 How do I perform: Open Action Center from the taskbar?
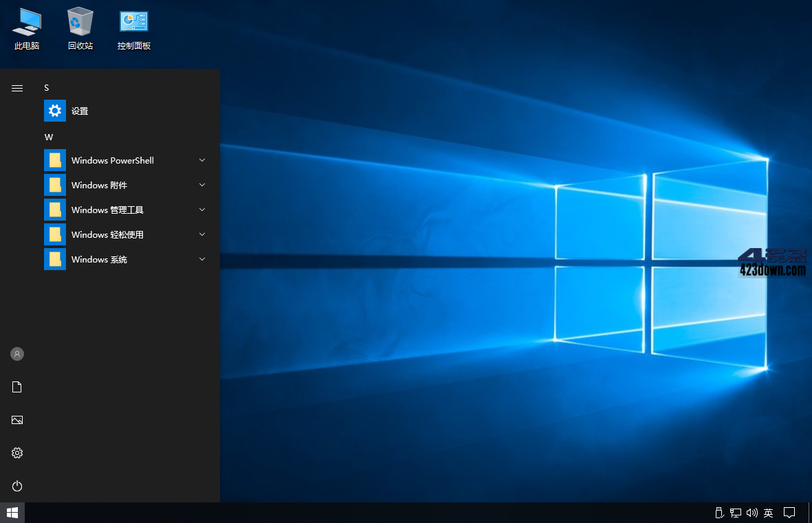789,513
